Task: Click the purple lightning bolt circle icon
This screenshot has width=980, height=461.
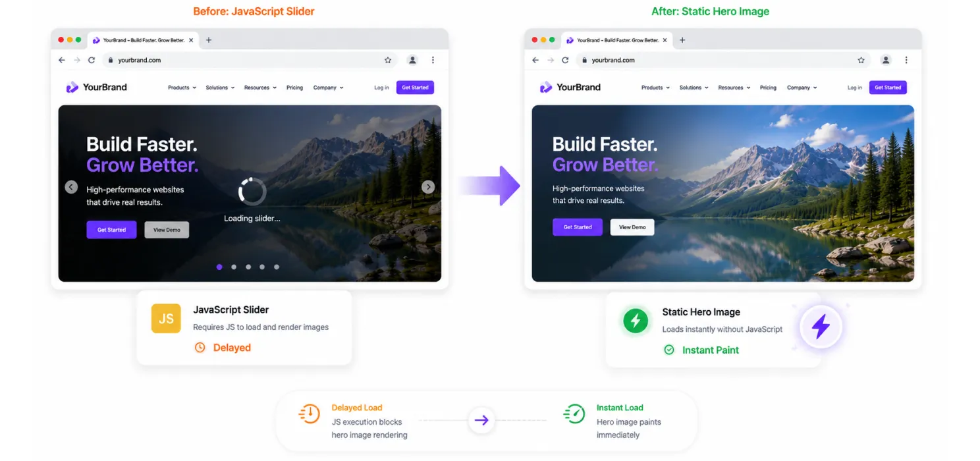Action: click(x=821, y=327)
